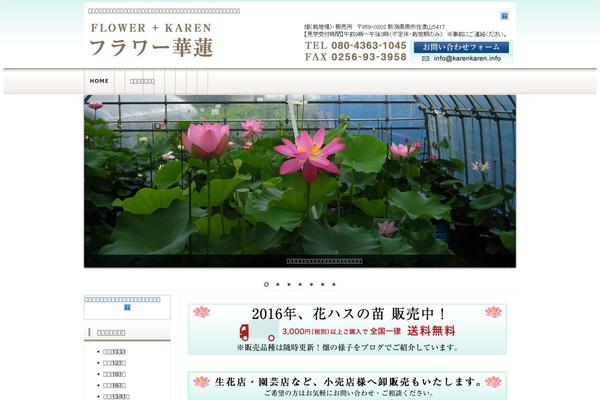Select the sixth slideshow dot indicator
This screenshot has width=600, height=400.
(323, 284)
